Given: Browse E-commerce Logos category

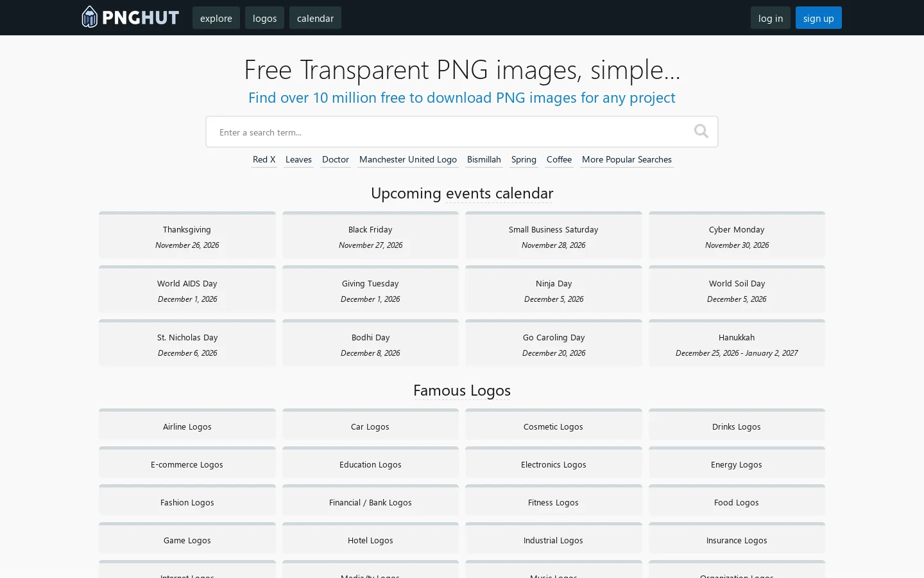Looking at the screenshot, I should click(x=187, y=462).
